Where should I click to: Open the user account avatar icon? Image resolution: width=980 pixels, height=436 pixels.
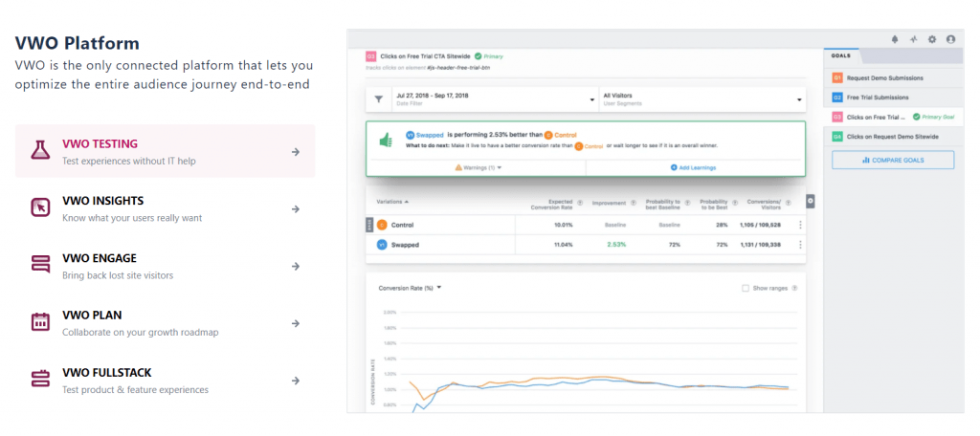click(950, 39)
